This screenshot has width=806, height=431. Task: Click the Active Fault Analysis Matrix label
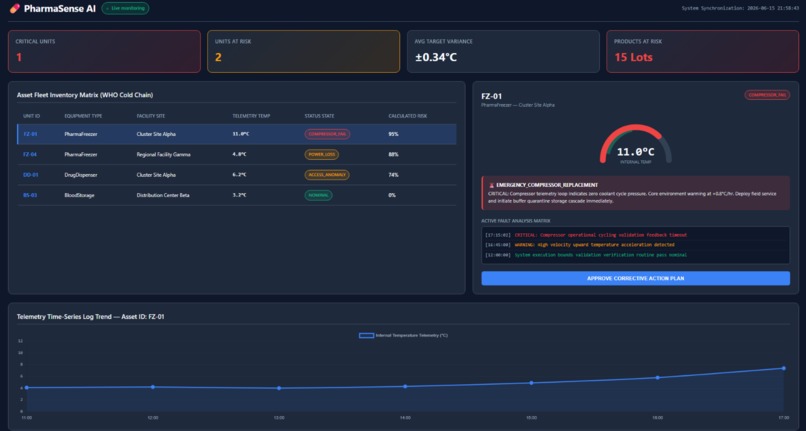click(x=516, y=221)
